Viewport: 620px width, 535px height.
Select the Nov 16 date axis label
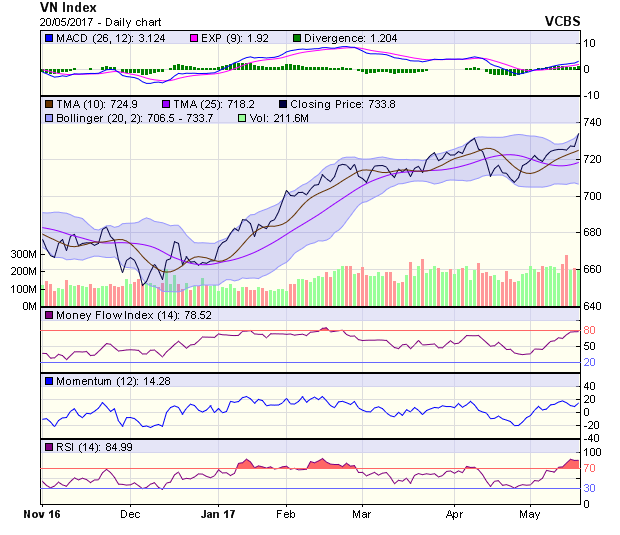[41, 514]
